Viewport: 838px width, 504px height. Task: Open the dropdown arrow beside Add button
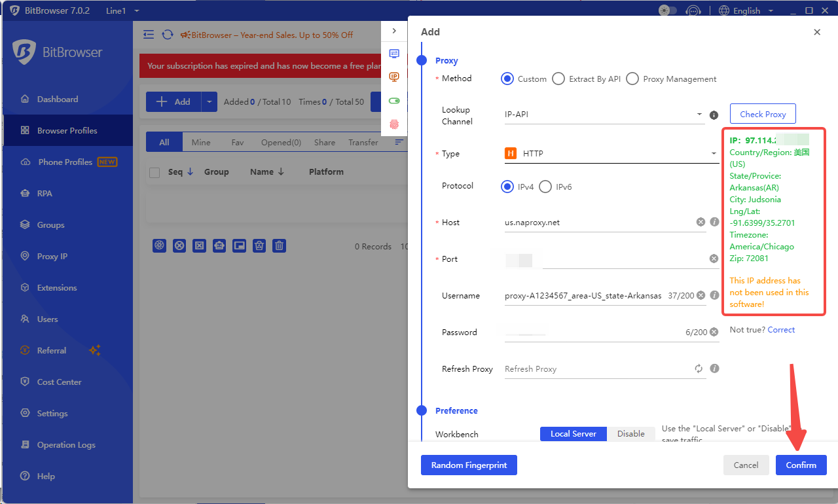(x=209, y=101)
